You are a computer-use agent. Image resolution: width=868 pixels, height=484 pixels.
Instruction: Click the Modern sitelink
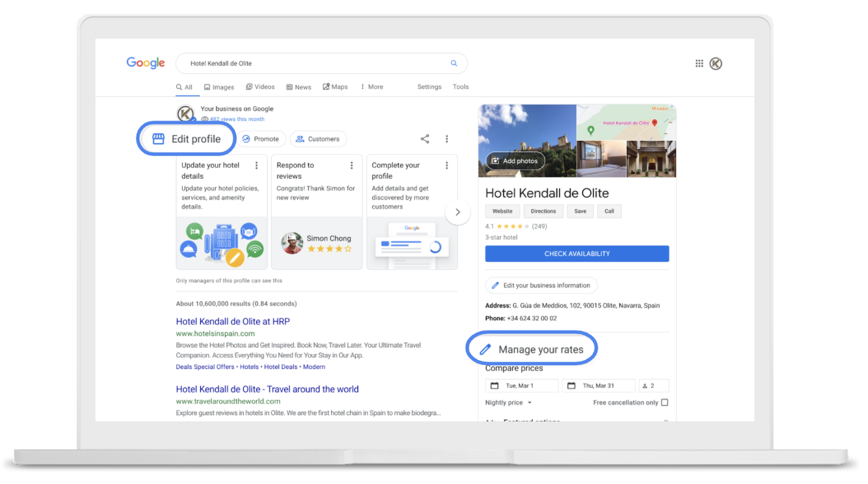[314, 367]
